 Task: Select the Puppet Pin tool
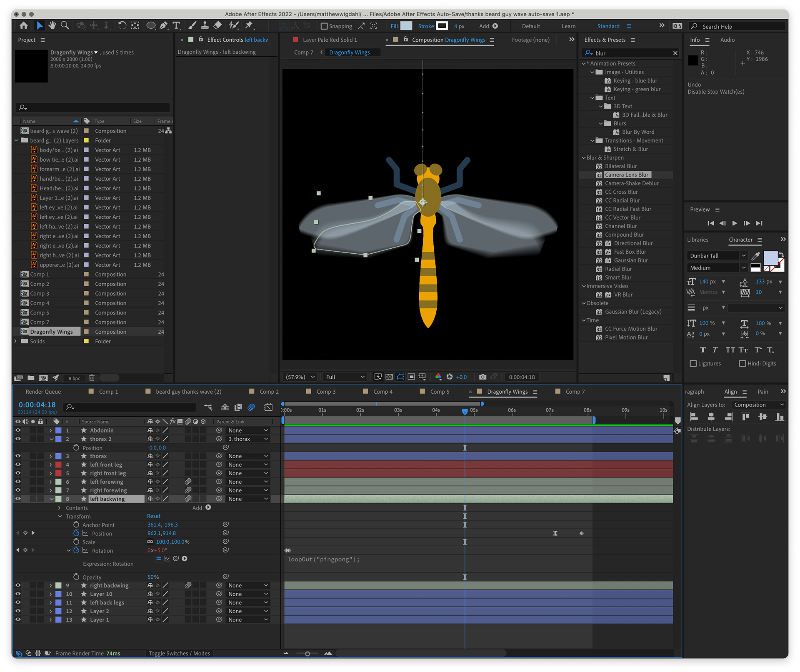click(249, 26)
